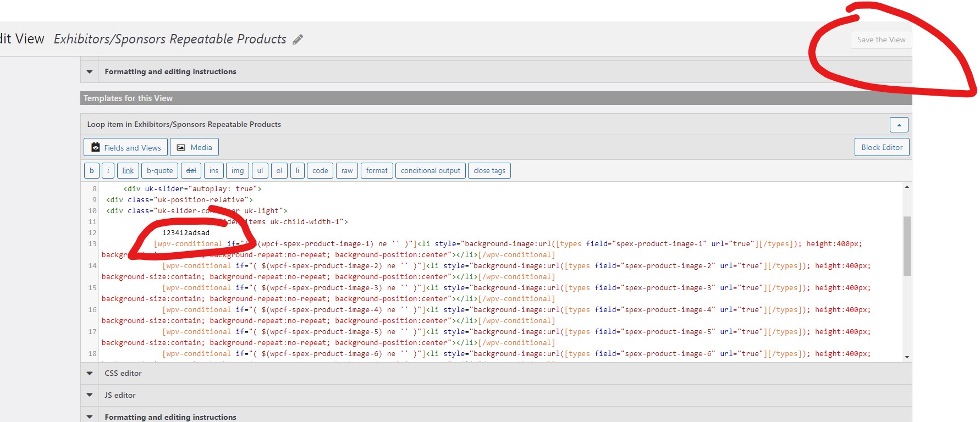Expand the CSS editor section
The width and height of the screenshot is (980, 422).
(x=90, y=373)
